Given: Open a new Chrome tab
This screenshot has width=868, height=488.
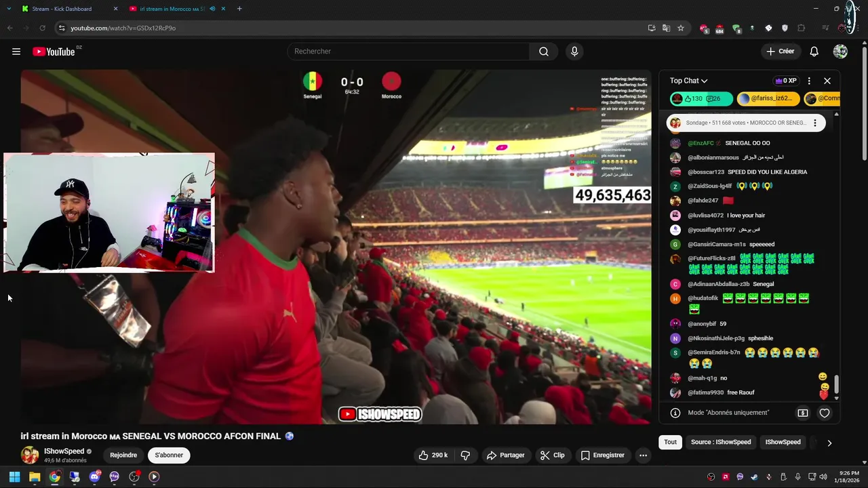Looking at the screenshot, I should pyautogui.click(x=239, y=9).
